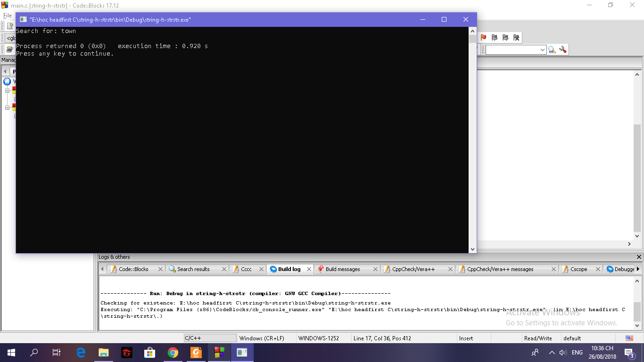Open the Windows notification center

(629, 353)
